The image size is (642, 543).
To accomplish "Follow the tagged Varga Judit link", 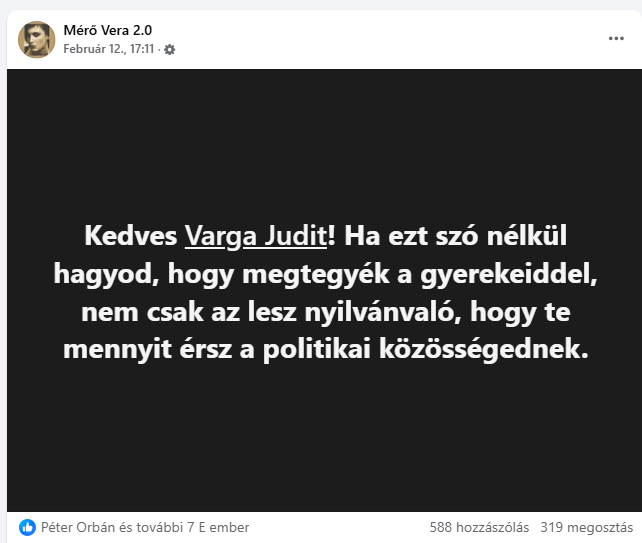I will pos(256,236).
